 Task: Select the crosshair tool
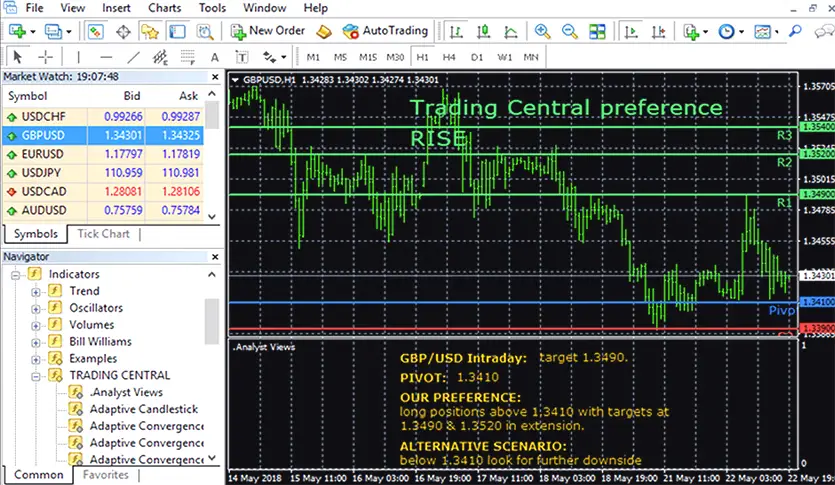45,56
